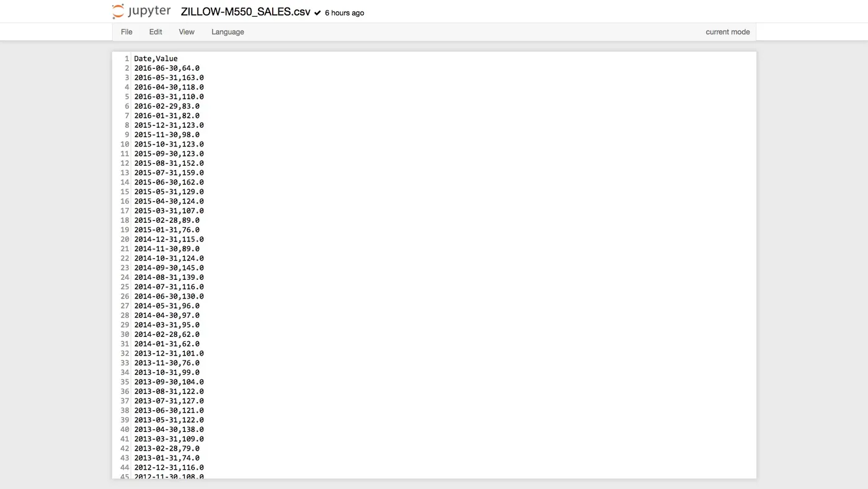Open the File menu
The width and height of the screenshot is (868, 489).
pyautogui.click(x=126, y=32)
